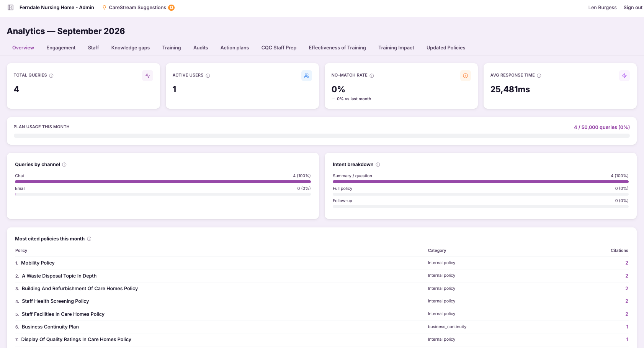Click the business_continuity category cell

click(x=447, y=327)
